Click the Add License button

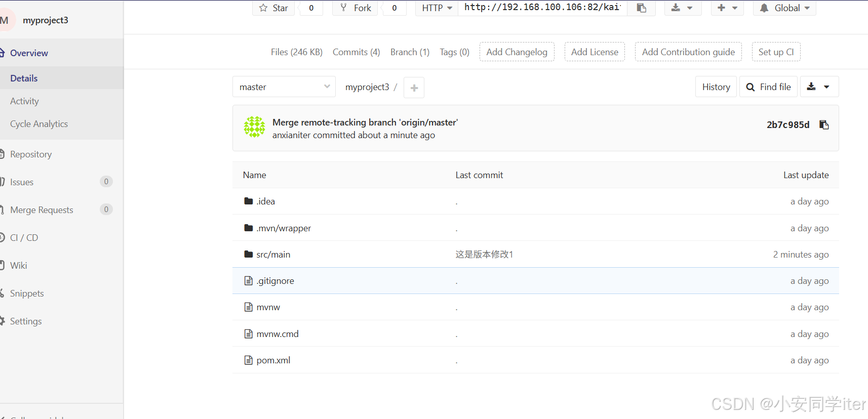click(x=595, y=52)
